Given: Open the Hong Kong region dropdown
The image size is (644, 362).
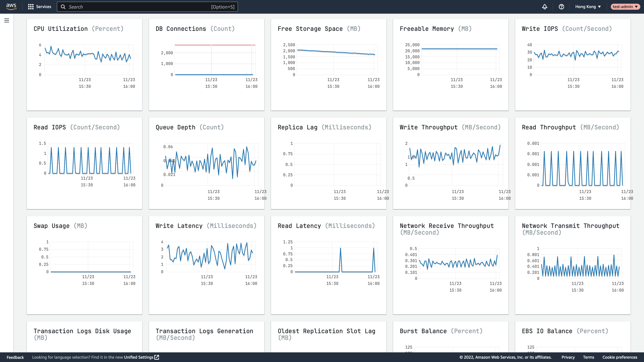Looking at the screenshot, I should click(588, 7).
